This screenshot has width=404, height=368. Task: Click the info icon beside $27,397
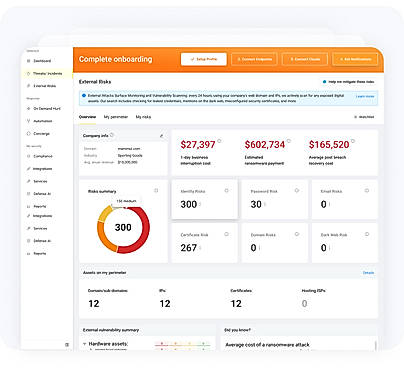[219, 141]
